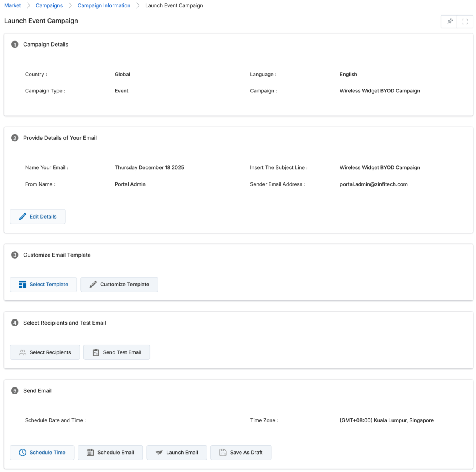The image size is (476, 472).
Task: Click the Launch Event Campaign page title
Action: 41,21
